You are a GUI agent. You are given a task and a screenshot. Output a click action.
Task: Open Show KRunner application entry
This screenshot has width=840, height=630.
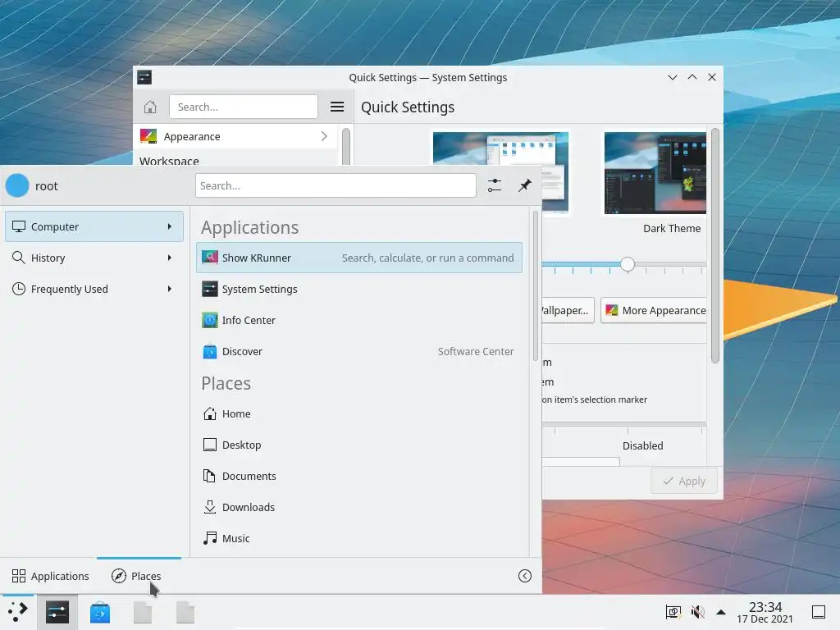click(359, 258)
